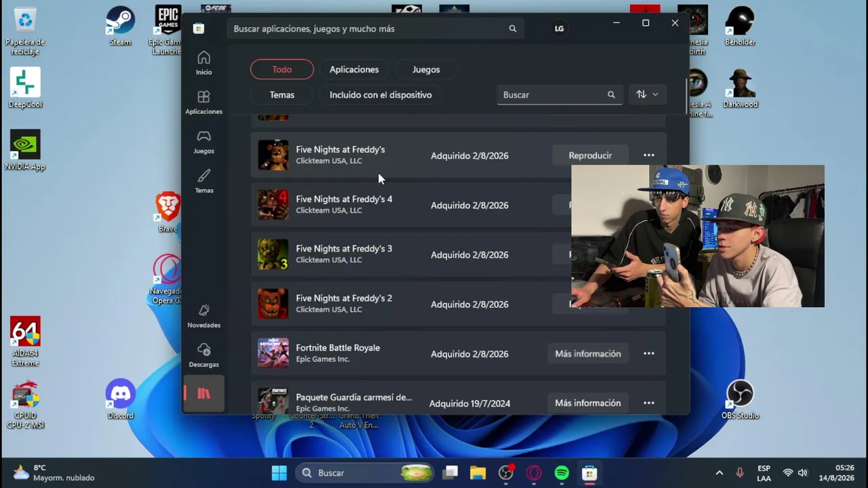Click the Microsoft Store logo icon
The height and width of the screenshot is (488, 868).
click(x=199, y=28)
